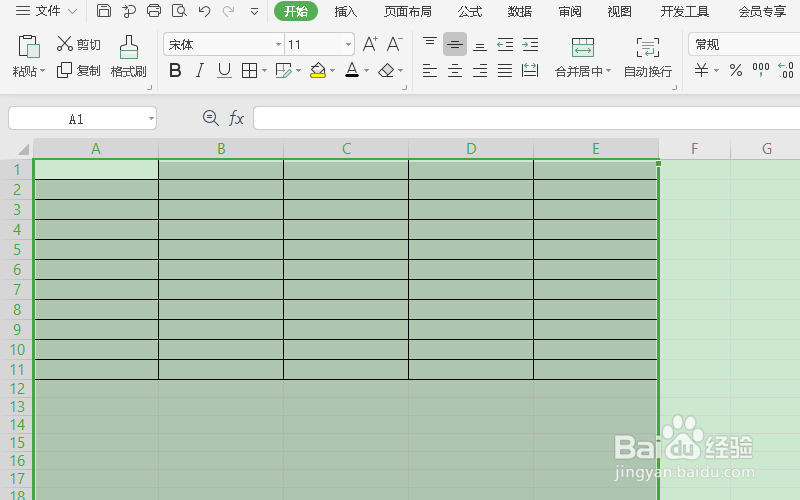This screenshot has width=800, height=500.
Task: Apply the borders icon
Action: 249,70
